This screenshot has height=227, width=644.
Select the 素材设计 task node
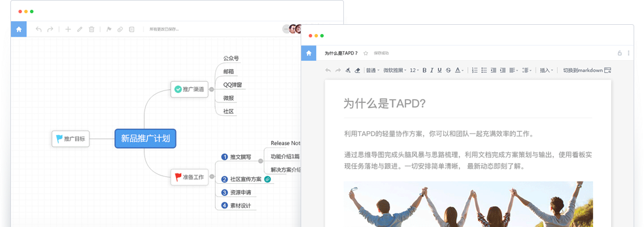pos(236,205)
